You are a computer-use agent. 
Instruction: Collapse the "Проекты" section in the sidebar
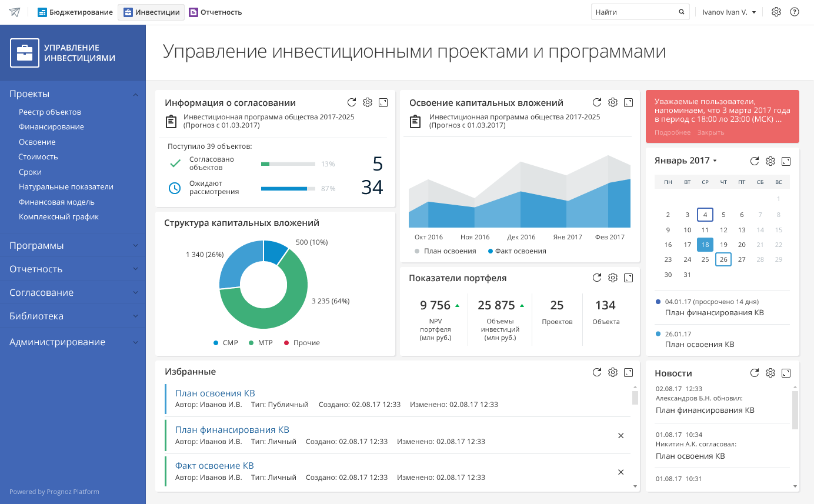tap(135, 94)
